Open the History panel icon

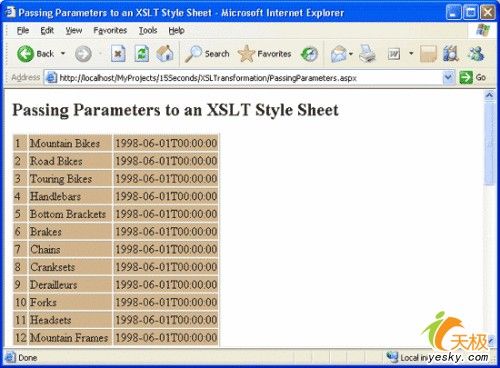(309, 54)
